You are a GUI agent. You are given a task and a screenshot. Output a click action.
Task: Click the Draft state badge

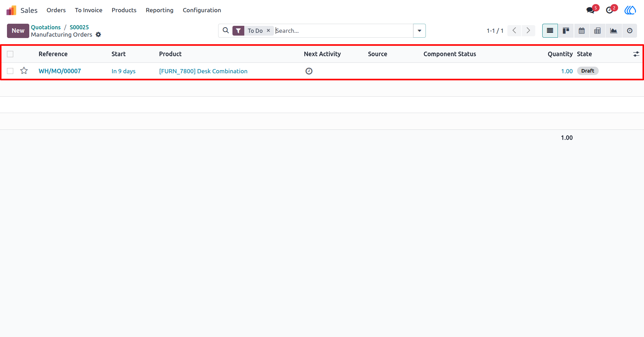tap(588, 71)
